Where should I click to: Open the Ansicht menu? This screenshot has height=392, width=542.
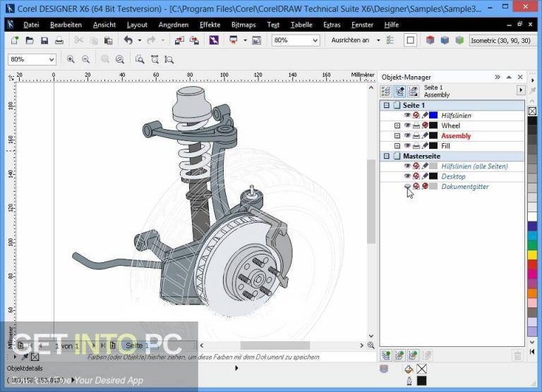104,25
